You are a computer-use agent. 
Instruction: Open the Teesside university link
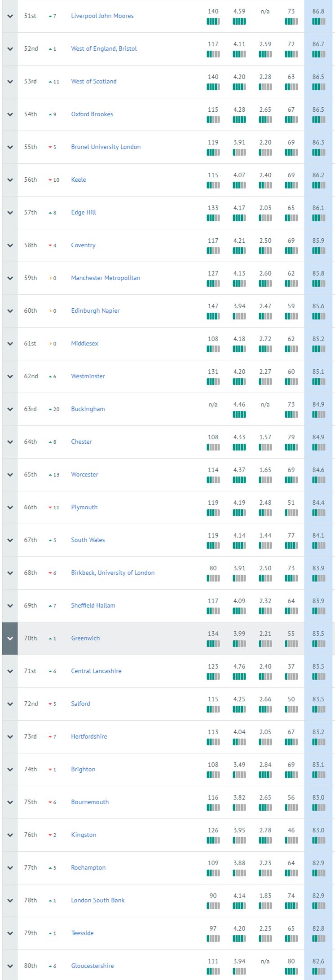(82, 933)
